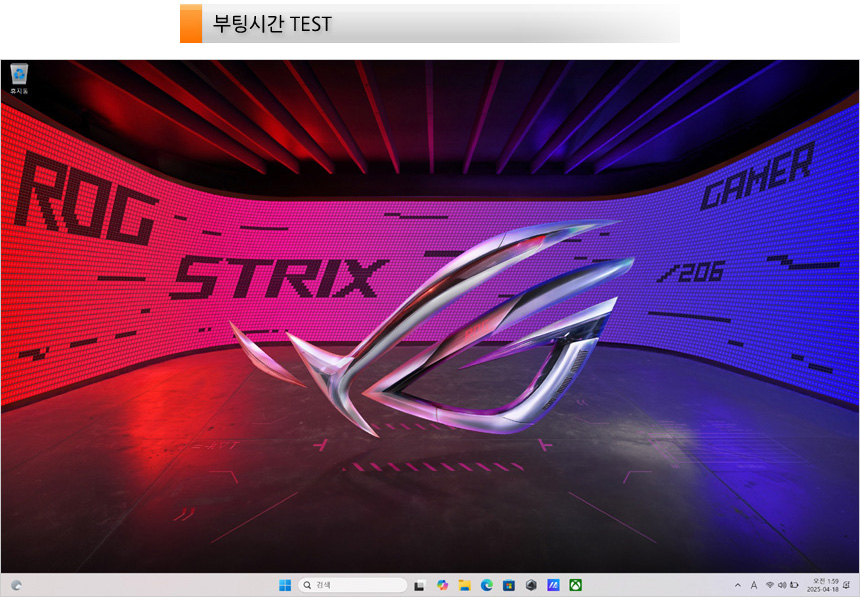Click the speaker volume icon
The height and width of the screenshot is (601, 860).
point(782,585)
